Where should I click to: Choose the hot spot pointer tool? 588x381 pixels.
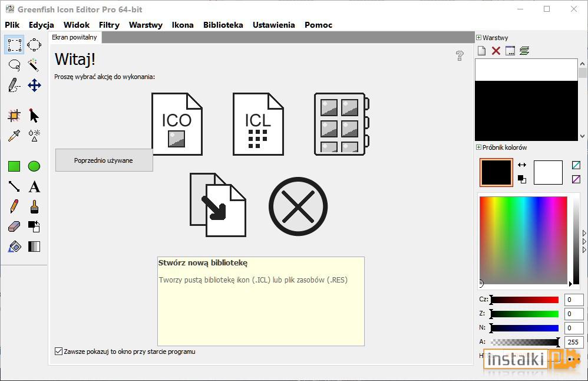click(x=34, y=116)
